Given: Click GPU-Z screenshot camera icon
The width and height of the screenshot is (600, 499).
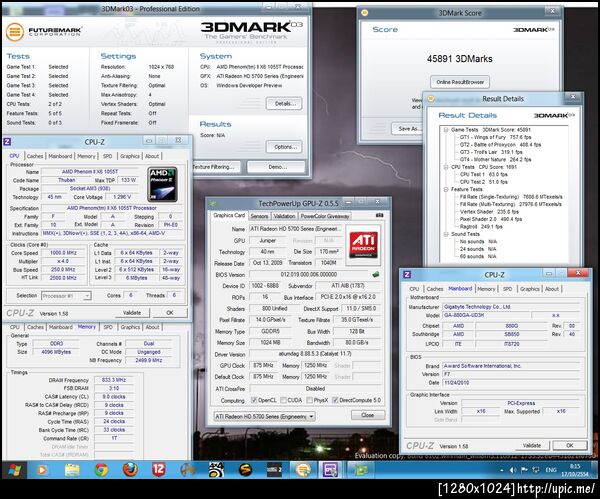Looking at the screenshot, I should point(379,215).
